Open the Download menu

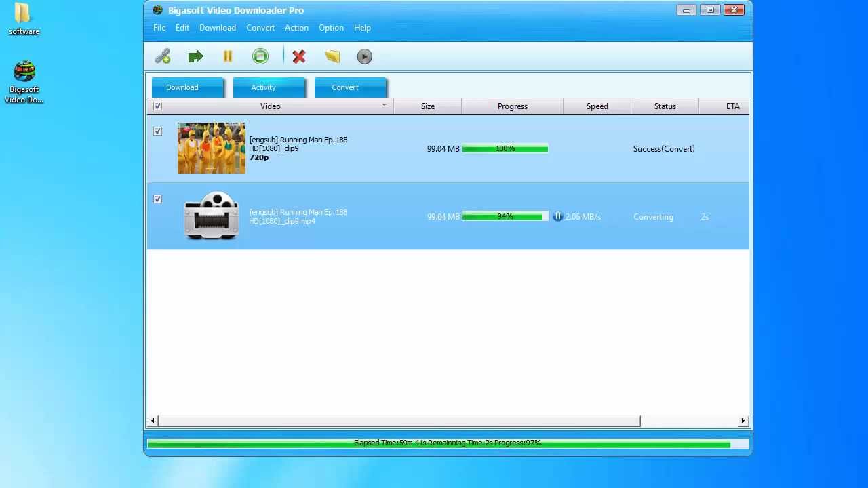coord(218,28)
